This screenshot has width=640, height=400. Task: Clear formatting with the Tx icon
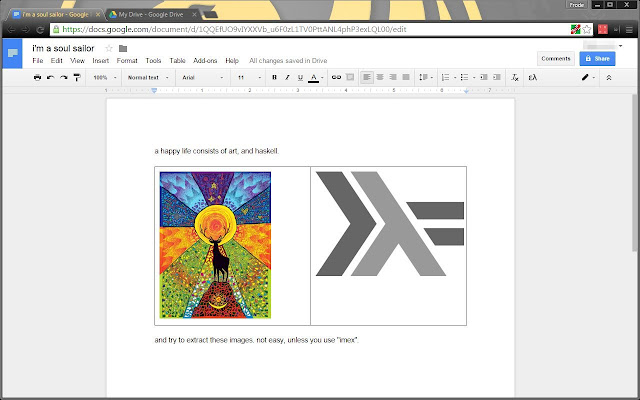515,77
